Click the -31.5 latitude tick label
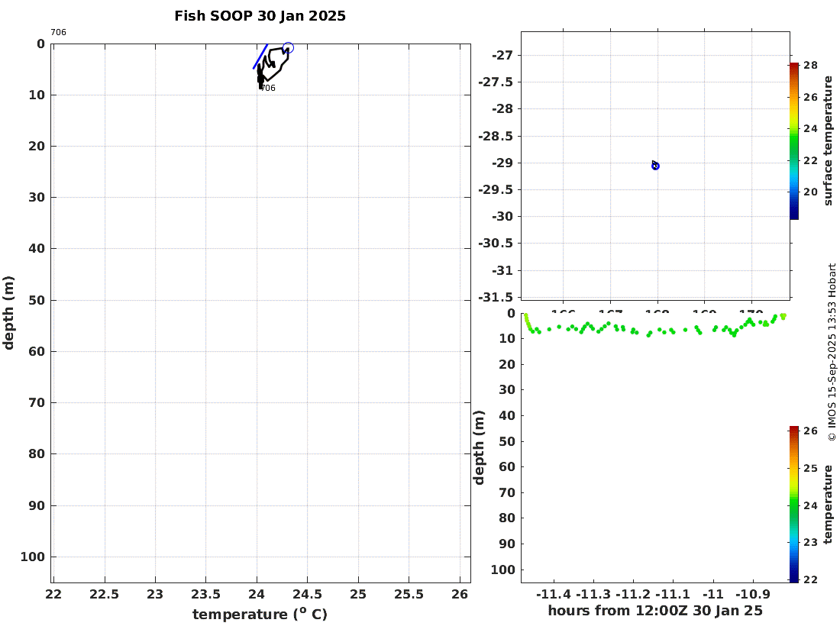 pos(496,297)
